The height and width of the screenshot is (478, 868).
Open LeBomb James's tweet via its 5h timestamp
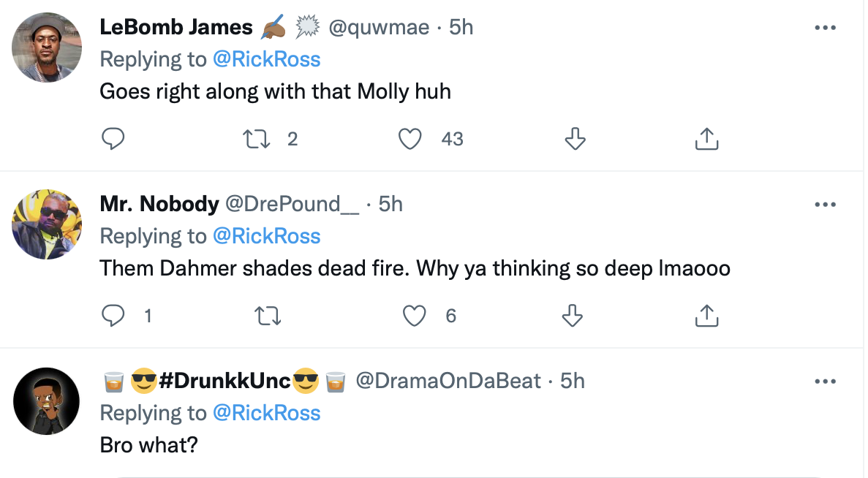[x=460, y=27]
